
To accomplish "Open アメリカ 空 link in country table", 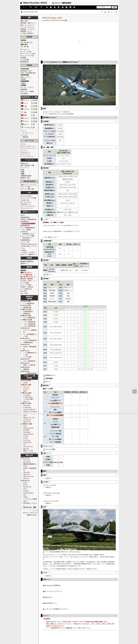I will (x=32, y=100).
